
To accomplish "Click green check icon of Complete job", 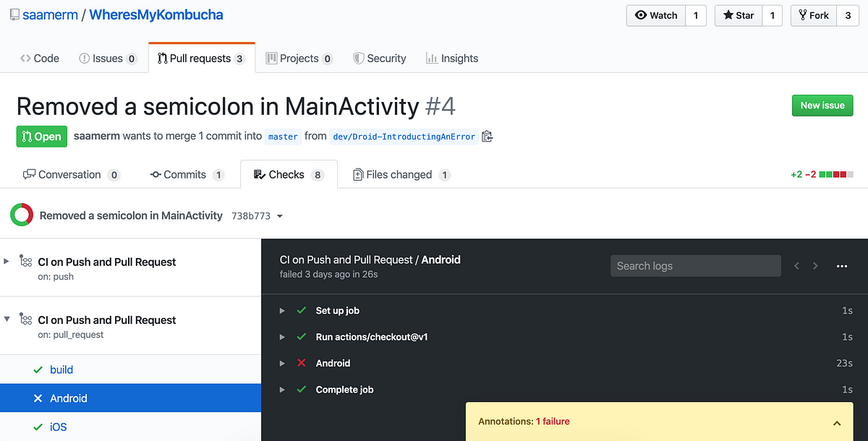I will coord(302,390).
